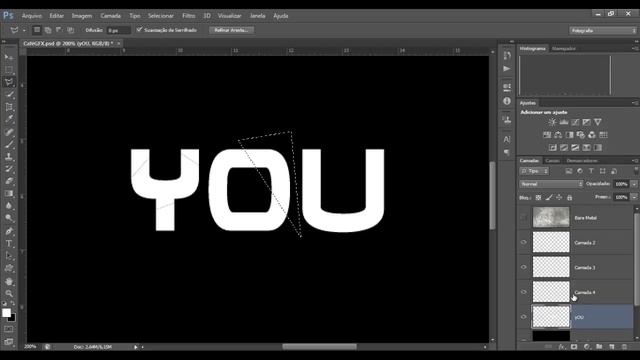640x360 pixels.
Task: Select the Move tool in the toolbar
Action: point(9,57)
